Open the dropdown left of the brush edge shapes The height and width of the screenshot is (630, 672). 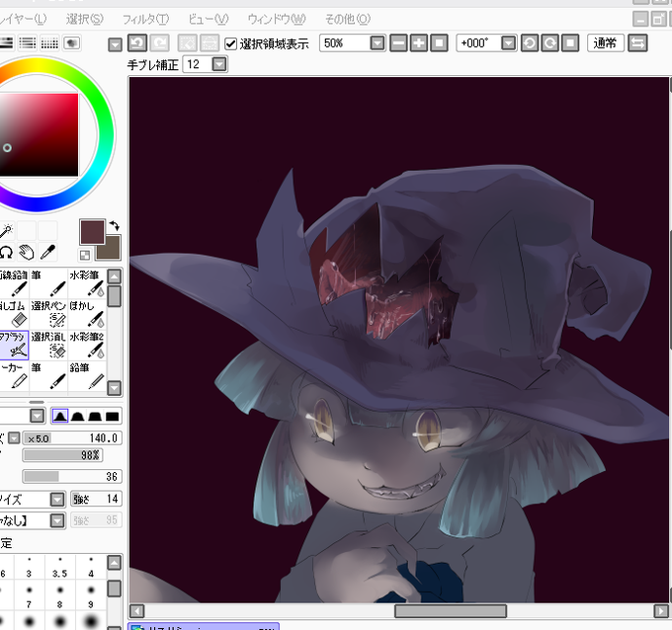click(38, 416)
